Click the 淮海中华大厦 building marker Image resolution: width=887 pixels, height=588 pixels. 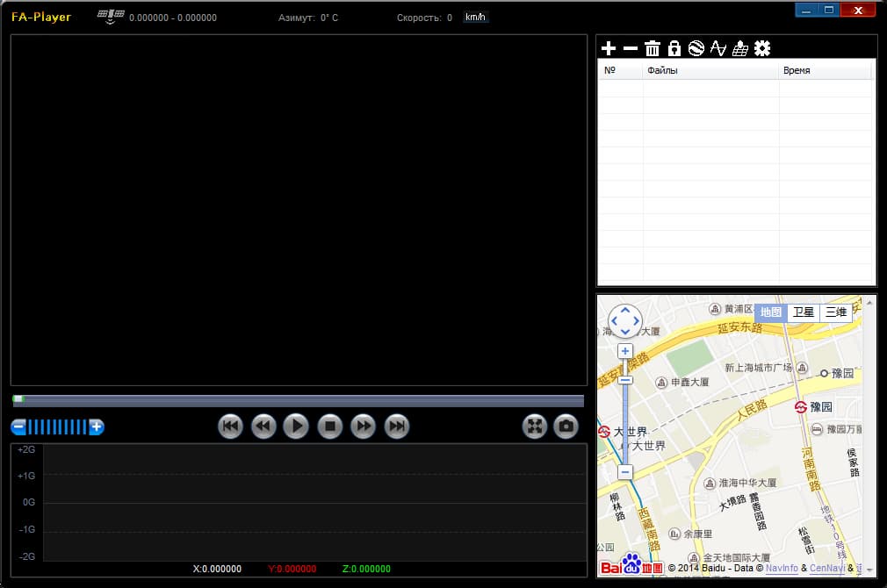710,484
